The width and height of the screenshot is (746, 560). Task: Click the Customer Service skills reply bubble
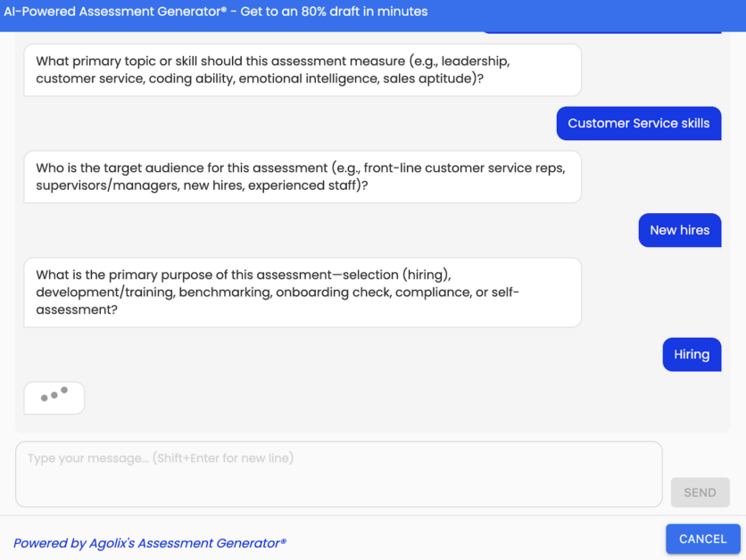[638, 124]
